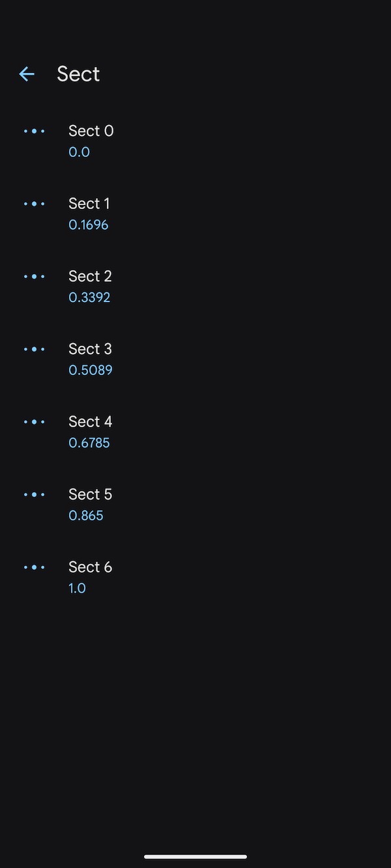Tap the back arrow next to Sect title
The image size is (391, 868).
26,74
